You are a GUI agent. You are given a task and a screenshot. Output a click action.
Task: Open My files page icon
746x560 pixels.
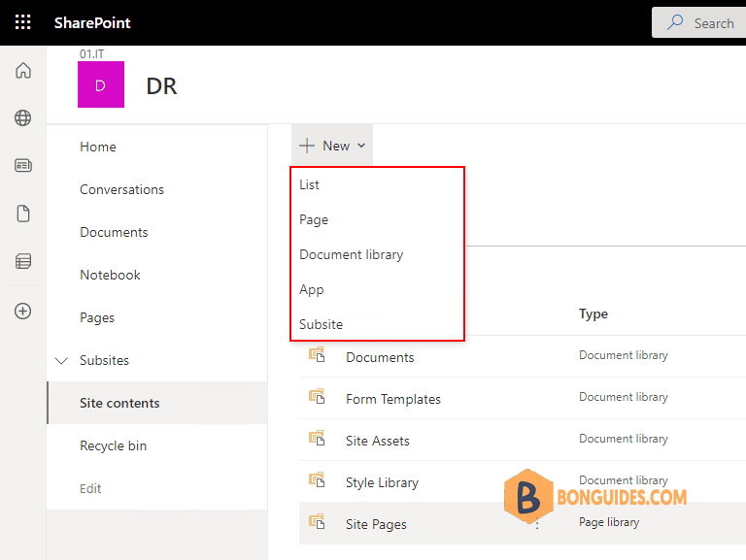(x=23, y=214)
